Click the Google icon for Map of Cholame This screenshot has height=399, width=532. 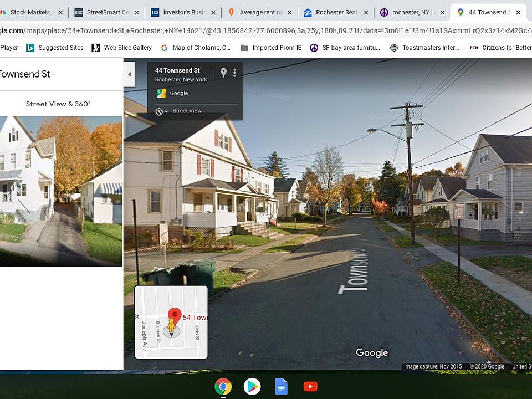(164, 48)
